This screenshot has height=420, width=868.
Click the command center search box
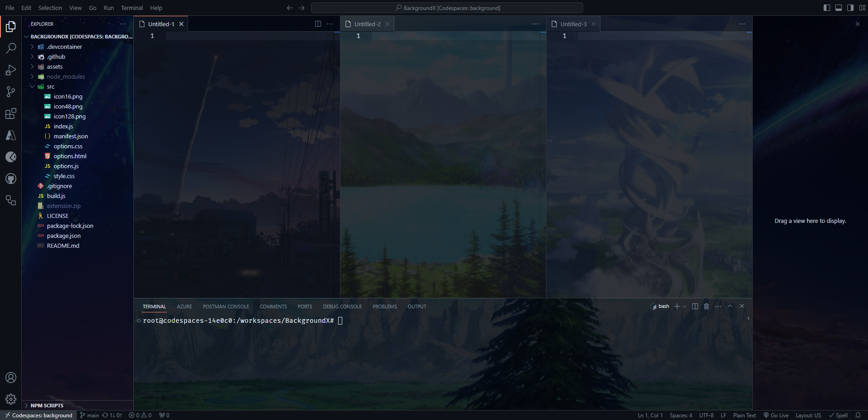click(x=447, y=8)
